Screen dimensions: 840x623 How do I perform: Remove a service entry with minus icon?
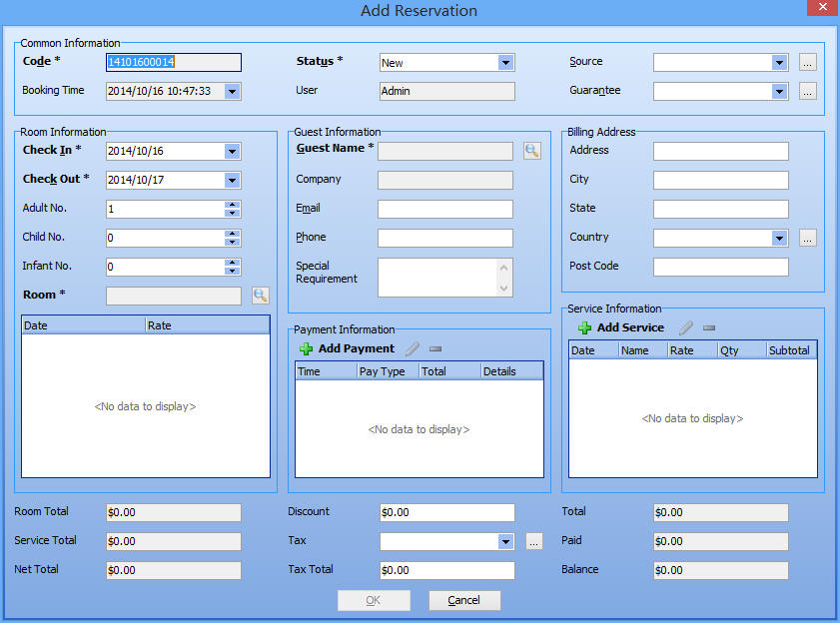(709, 326)
